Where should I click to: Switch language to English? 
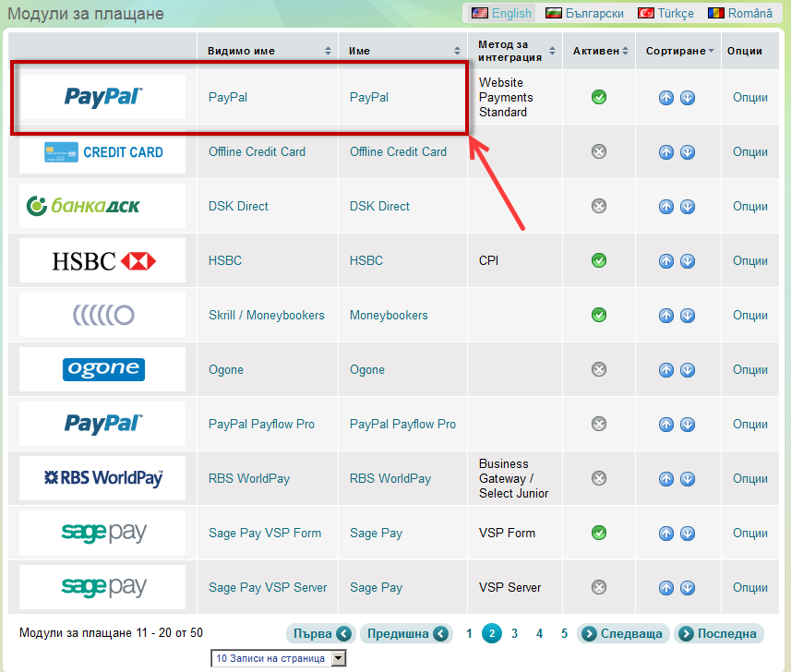[502, 13]
